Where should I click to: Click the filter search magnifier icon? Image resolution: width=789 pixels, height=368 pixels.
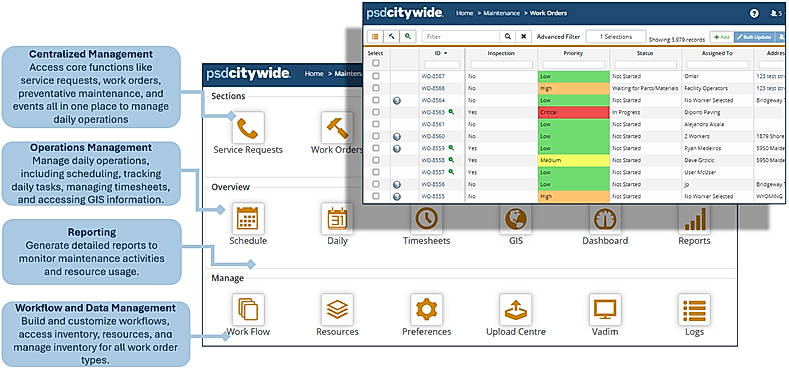[x=508, y=37]
